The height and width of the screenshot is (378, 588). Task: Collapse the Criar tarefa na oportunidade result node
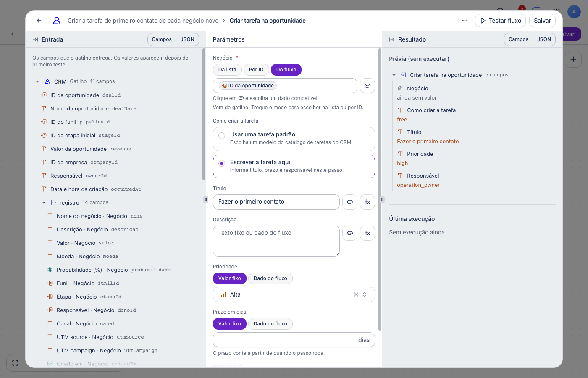point(394,75)
